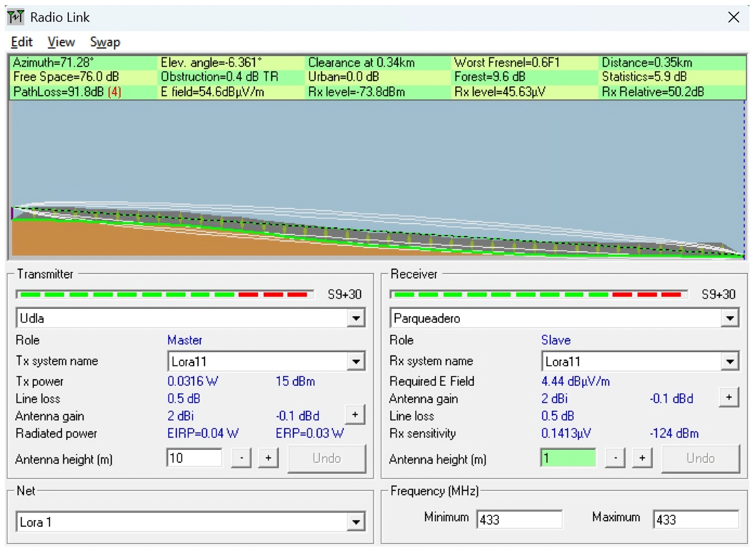This screenshot has width=756, height=553.
Task: Open the View menu
Action: (61, 42)
